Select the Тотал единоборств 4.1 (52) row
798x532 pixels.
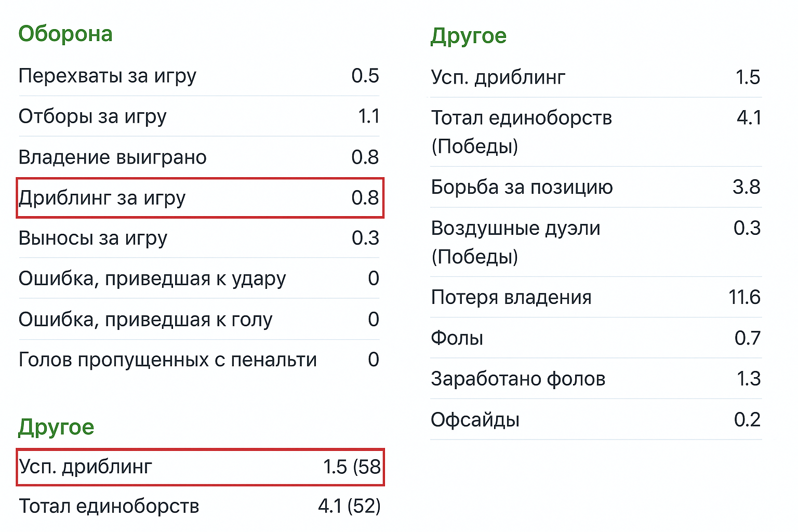pyautogui.click(x=199, y=506)
